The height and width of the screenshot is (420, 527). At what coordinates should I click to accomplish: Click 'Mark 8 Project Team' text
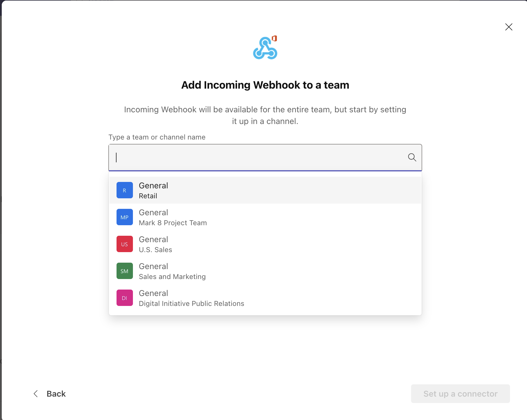coord(173,223)
